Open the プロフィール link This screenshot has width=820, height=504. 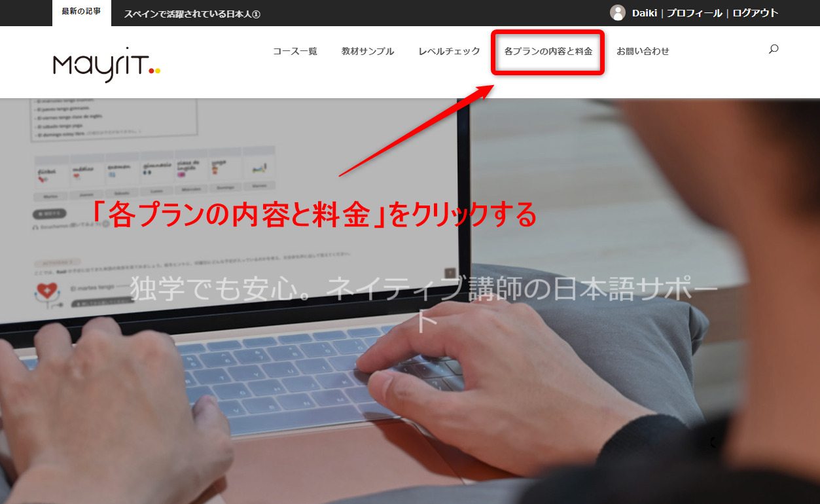[694, 13]
